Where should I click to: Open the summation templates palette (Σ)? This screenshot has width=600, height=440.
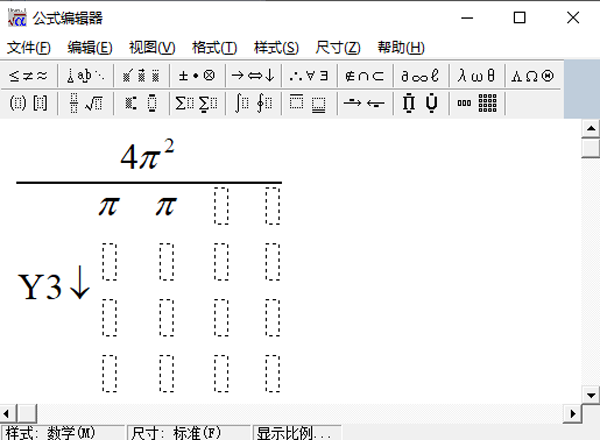197,103
